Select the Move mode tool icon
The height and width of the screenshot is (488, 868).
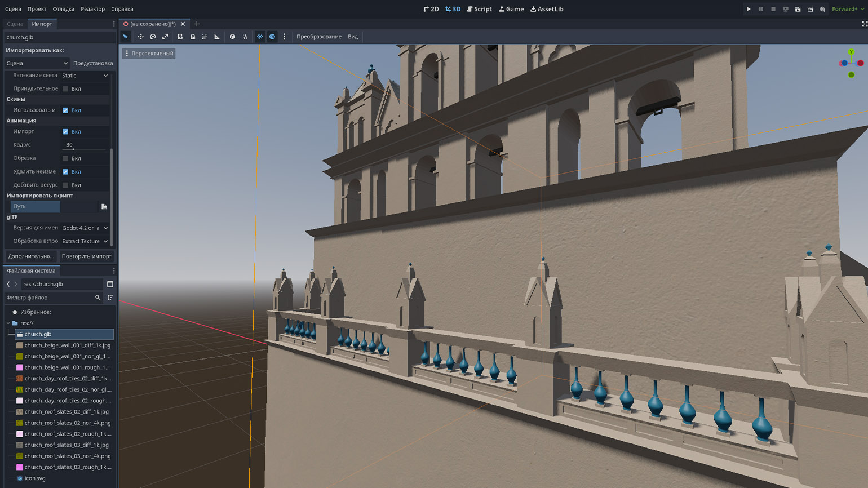tap(140, 37)
